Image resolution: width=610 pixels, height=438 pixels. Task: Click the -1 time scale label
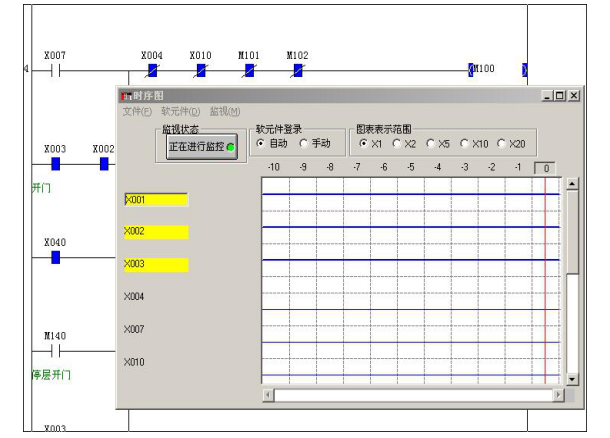517,167
